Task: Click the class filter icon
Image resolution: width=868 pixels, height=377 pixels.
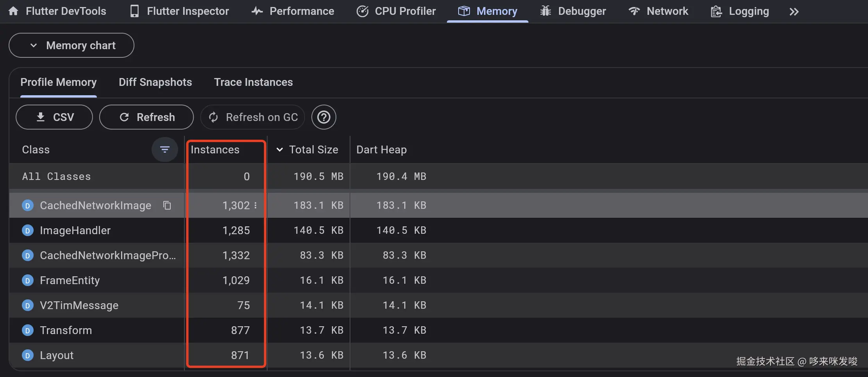Action: click(164, 149)
